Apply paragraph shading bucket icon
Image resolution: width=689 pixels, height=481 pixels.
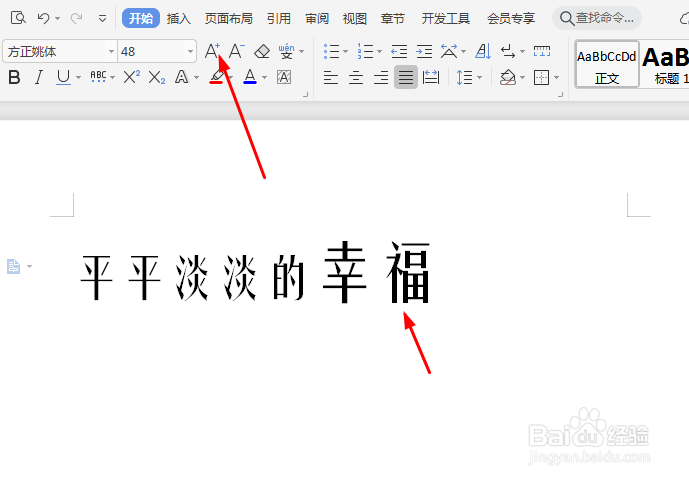click(508, 77)
